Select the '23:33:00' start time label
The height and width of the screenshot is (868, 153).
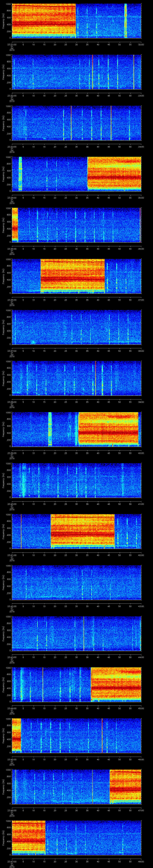pos(12,146)
